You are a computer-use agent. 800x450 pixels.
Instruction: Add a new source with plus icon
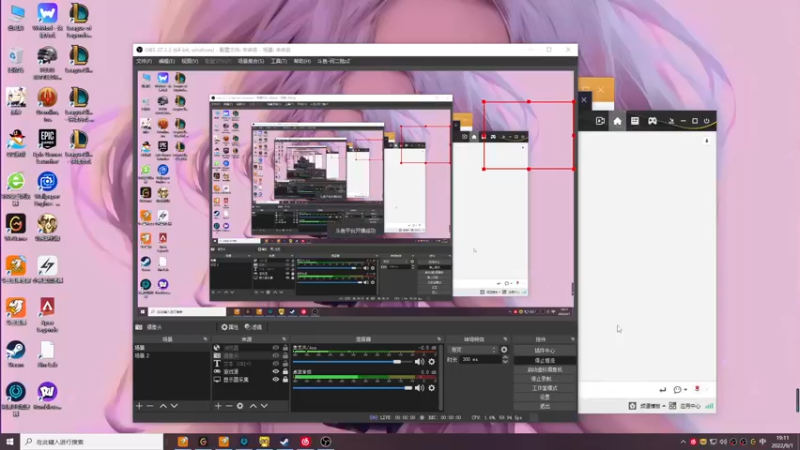click(x=218, y=406)
